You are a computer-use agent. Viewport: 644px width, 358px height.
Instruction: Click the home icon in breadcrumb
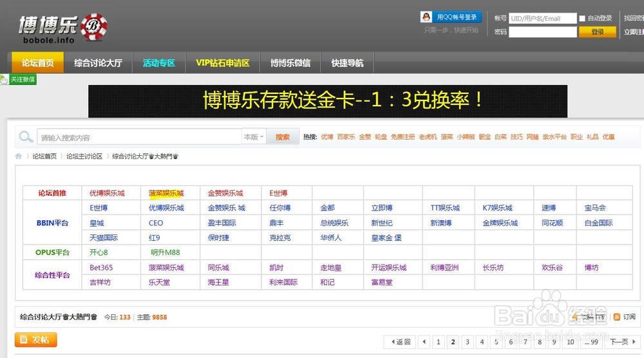click(19, 156)
